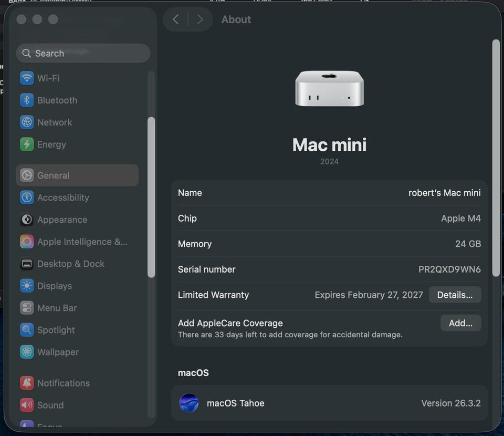
Task: Select the Bluetooth icon in sidebar
Action: coord(27,100)
